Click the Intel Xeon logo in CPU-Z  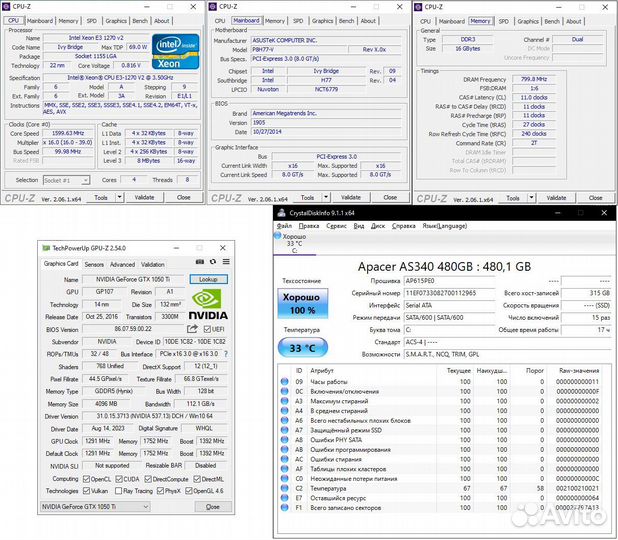(x=175, y=52)
